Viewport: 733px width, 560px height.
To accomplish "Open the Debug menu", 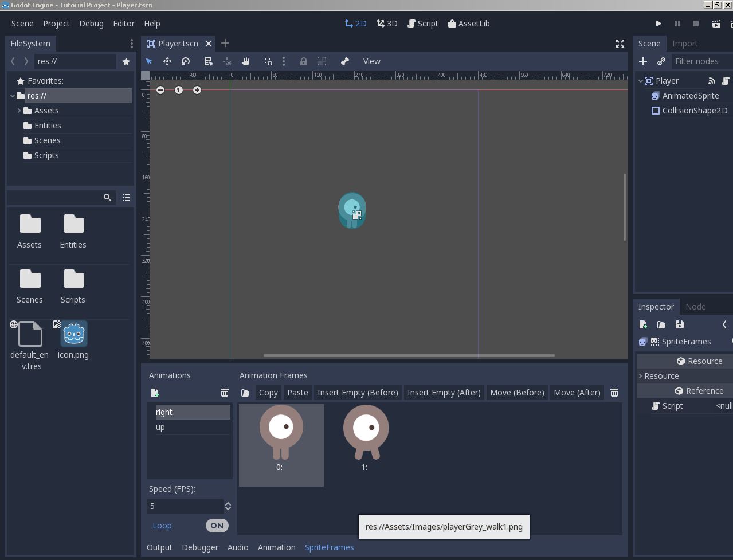I will pyautogui.click(x=91, y=24).
